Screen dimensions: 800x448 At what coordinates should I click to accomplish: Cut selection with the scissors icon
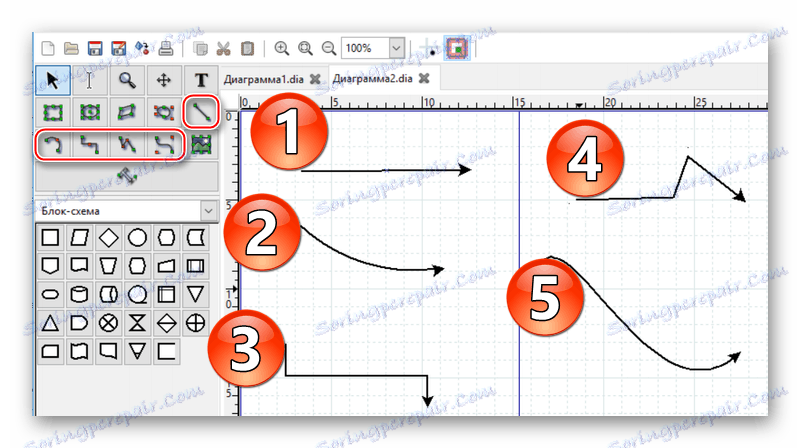[223, 48]
